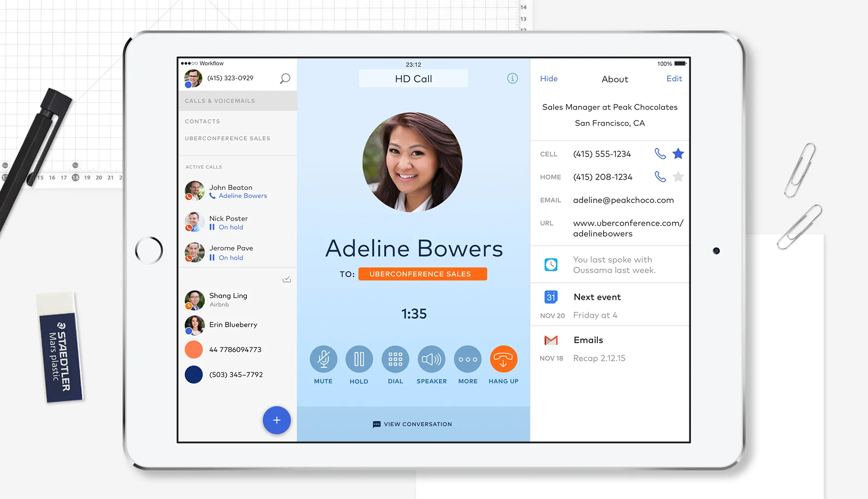Favorite the HOME number star
This screenshot has height=499, width=868.
678,176
